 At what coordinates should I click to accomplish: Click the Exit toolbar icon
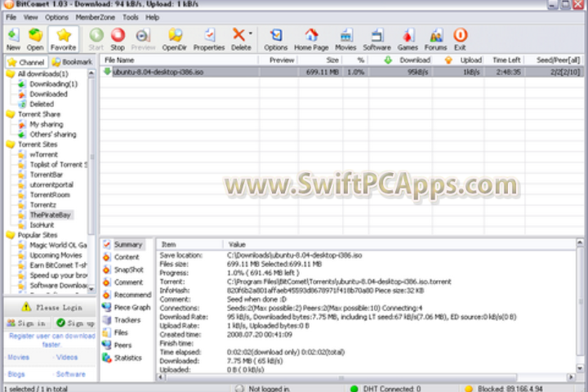460,39
